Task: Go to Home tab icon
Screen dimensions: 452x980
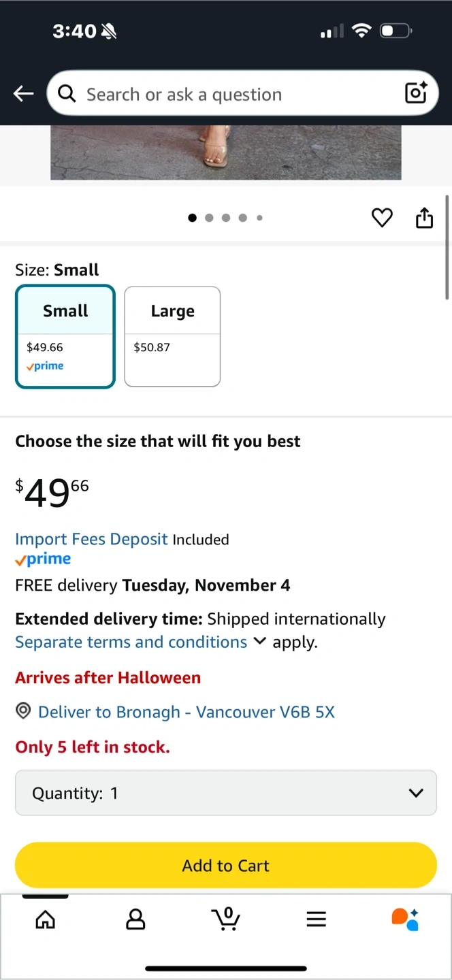Action: tap(46, 919)
